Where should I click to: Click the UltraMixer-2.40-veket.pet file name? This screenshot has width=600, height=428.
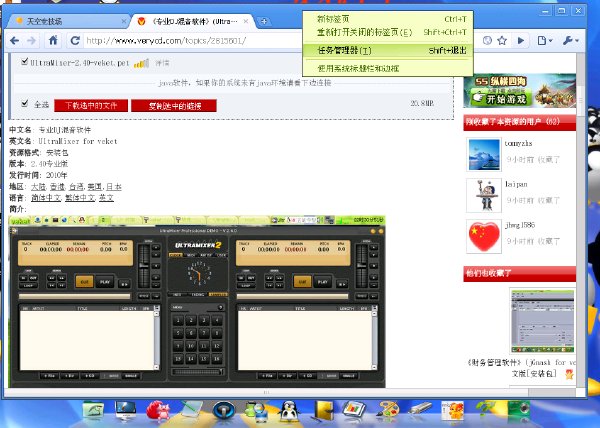coord(80,63)
